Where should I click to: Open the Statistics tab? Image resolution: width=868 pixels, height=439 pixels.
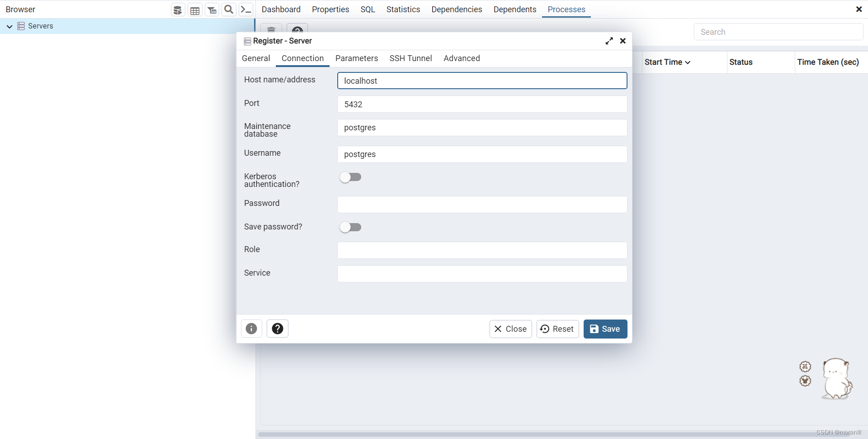[x=403, y=10]
